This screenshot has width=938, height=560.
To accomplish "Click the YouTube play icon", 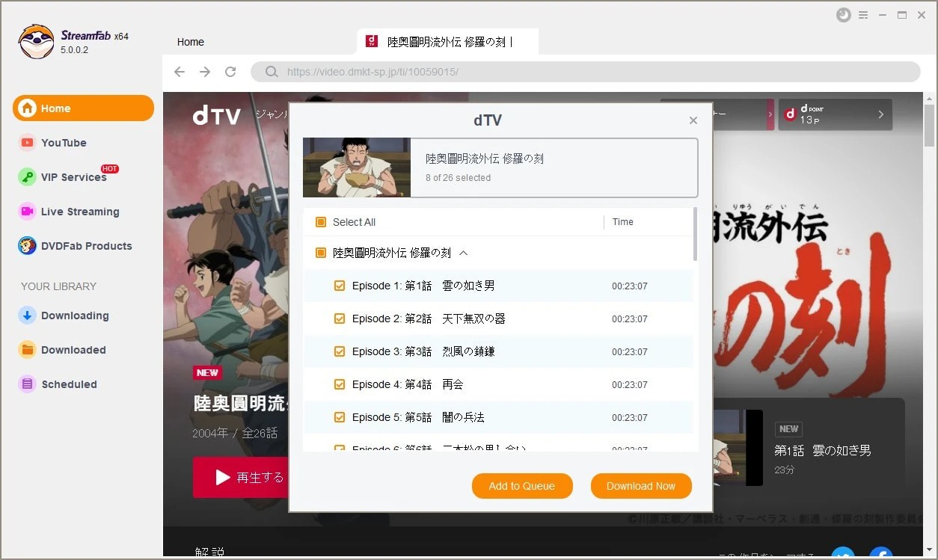I will coord(27,143).
